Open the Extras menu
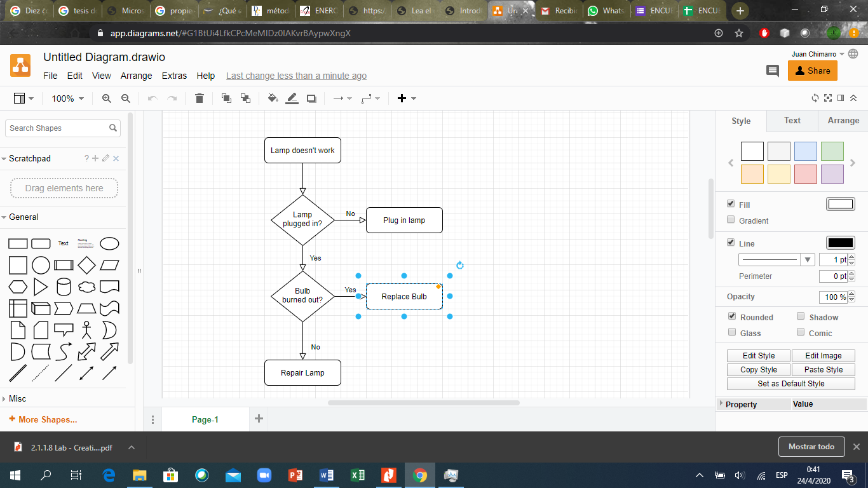This screenshot has height=488, width=868. 174,76
